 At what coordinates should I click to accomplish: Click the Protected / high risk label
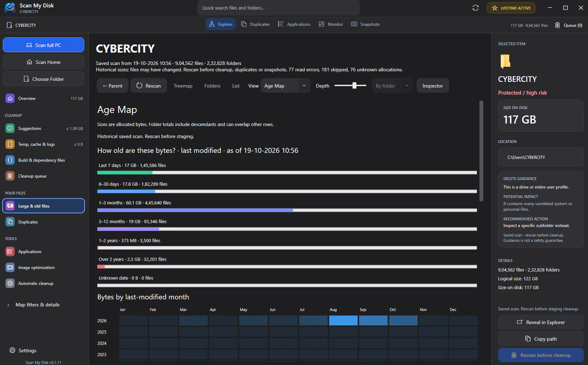click(522, 93)
